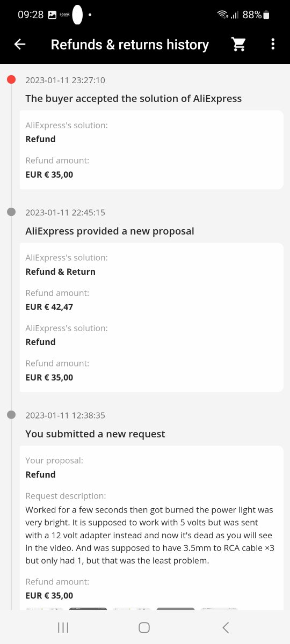Image resolution: width=290 pixels, height=644 pixels.
Task: Tap the battery indicator in status bar
Action: pyautogui.click(x=266, y=15)
